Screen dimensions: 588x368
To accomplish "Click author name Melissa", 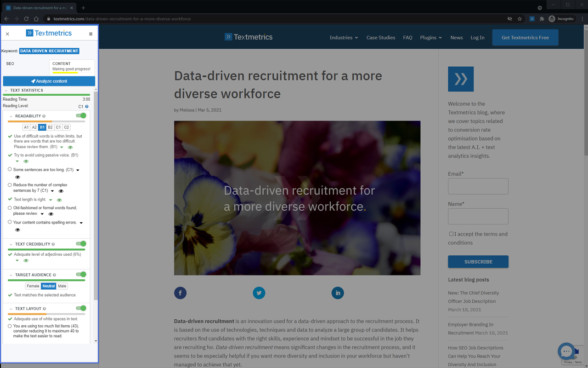I will point(187,110).
